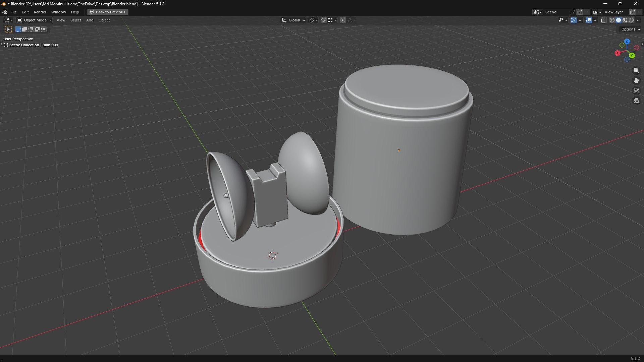Open the Help menu
Screen dimensions: 644x362
pos(75,12)
